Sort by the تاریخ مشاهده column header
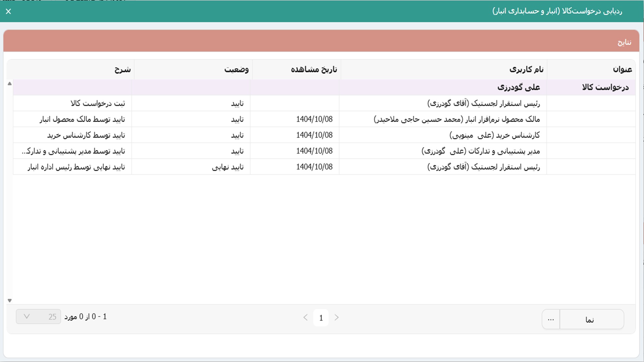The height and width of the screenshot is (362, 644). 314,69
